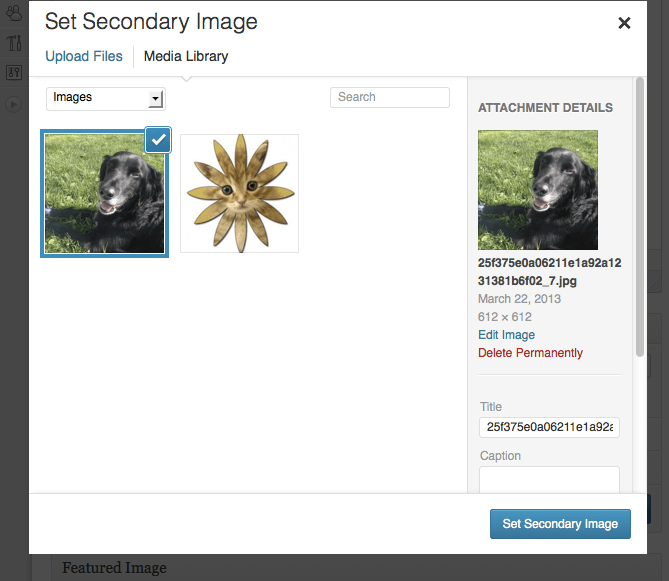Close the Set Secondary Image dialog

[624, 23]
